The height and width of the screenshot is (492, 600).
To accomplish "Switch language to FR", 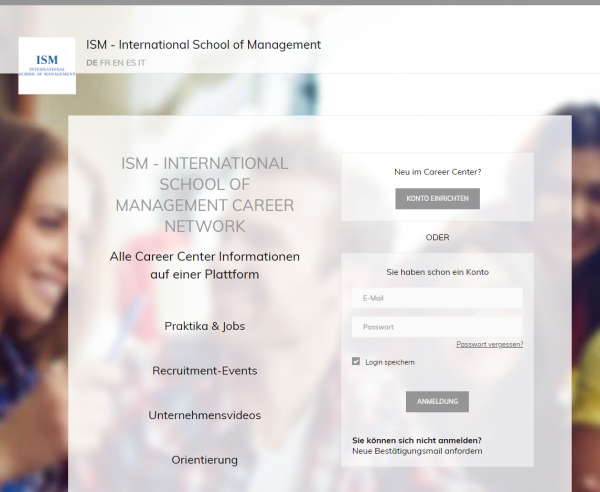I will (x=105, y=63).
